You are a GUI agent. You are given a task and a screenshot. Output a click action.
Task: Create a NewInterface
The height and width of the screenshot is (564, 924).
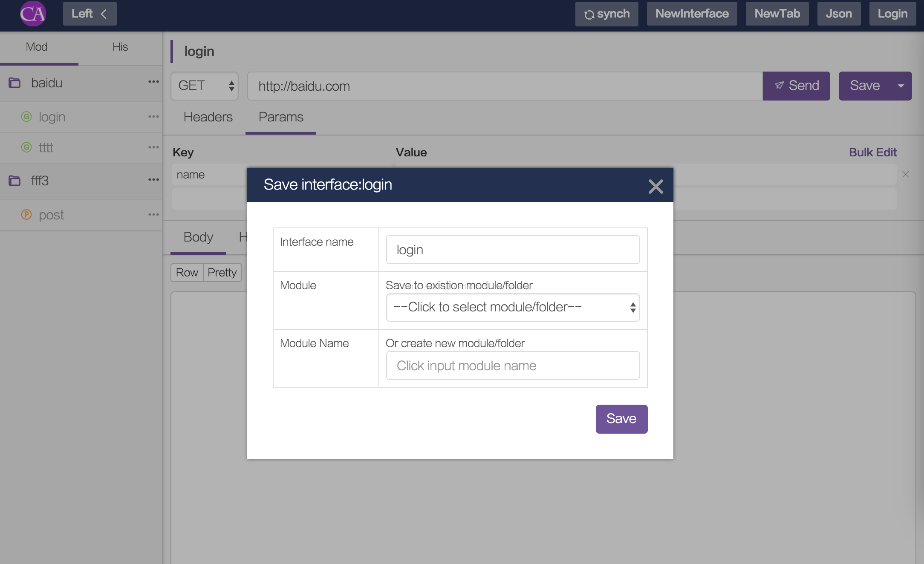[692, 14]
